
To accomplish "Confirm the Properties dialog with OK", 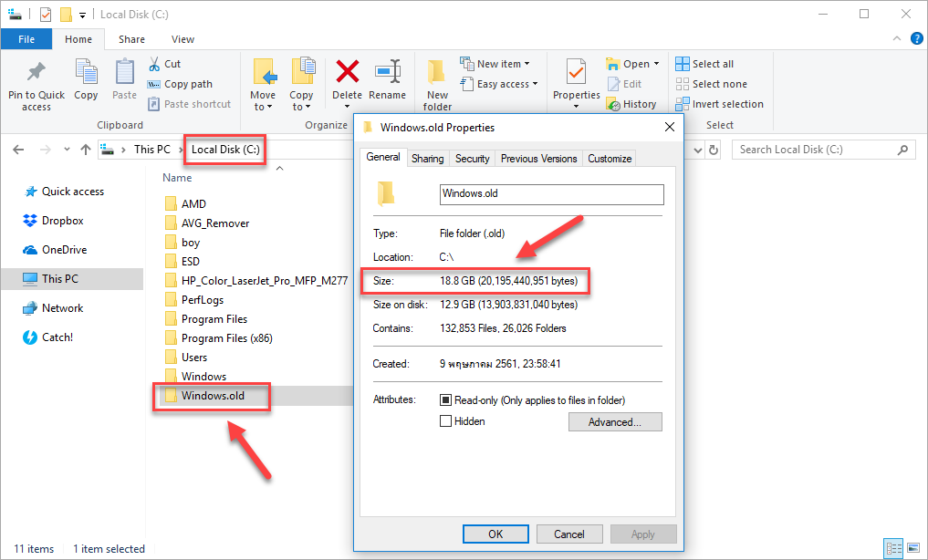I will click(495, 534).
